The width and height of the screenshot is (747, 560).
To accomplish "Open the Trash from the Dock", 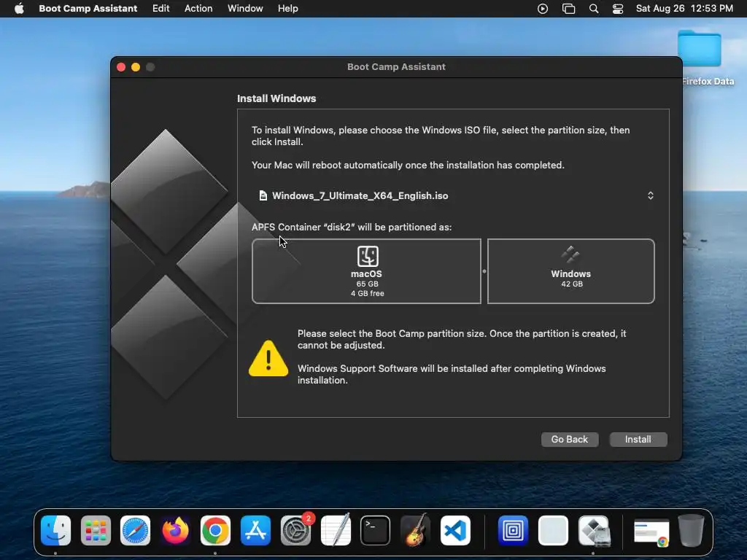I will pos(692,531).
